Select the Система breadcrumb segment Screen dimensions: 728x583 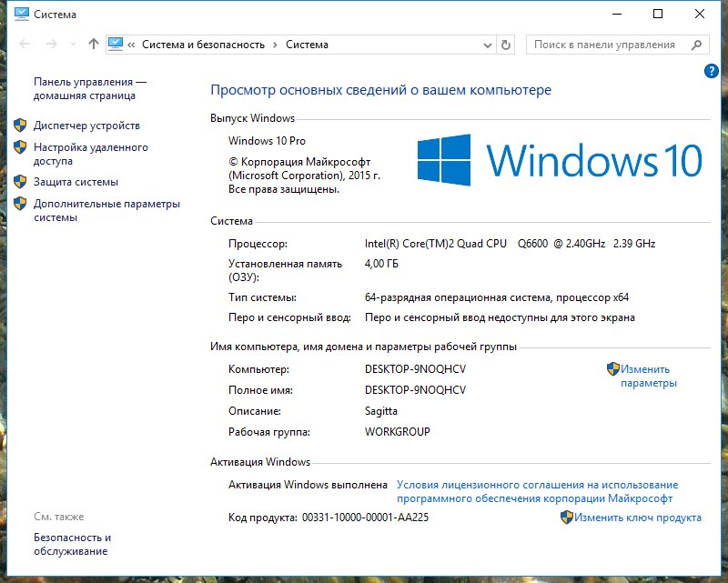(307, 45)
